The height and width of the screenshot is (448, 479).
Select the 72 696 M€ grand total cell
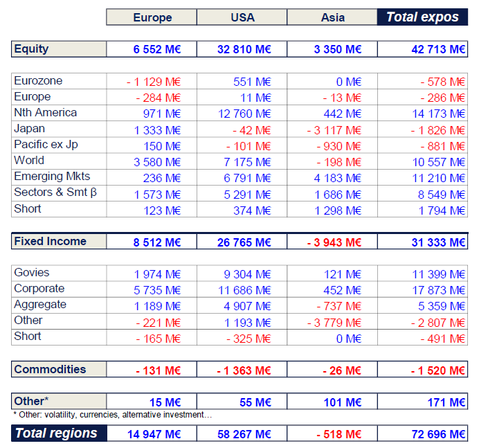(x=437, y=434)
